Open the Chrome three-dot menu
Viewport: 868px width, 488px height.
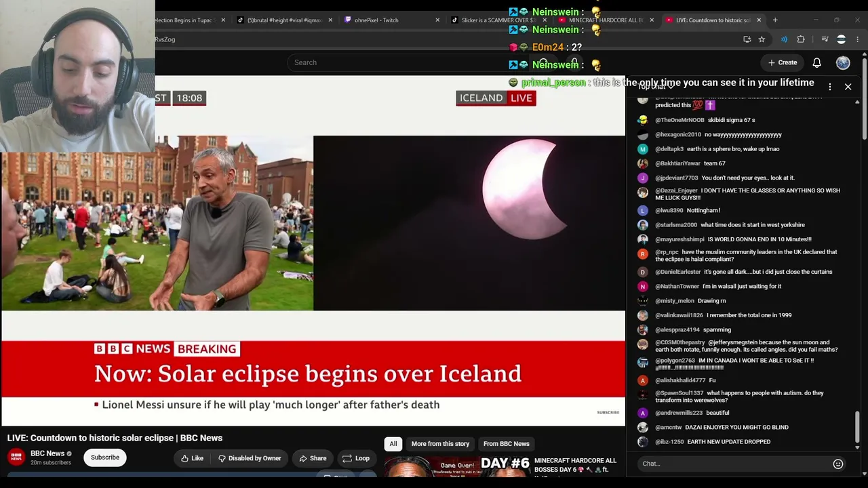tap(858, 39)
